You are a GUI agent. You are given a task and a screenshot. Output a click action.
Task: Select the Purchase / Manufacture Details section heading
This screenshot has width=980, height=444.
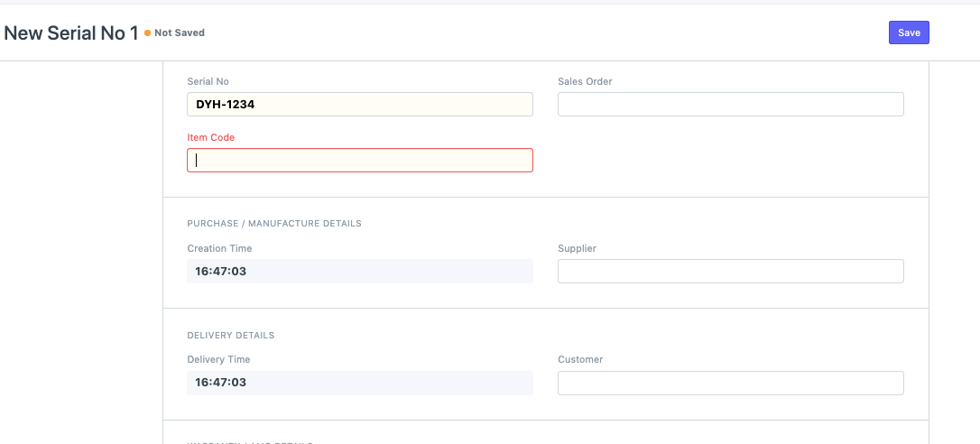pos(273,224)
